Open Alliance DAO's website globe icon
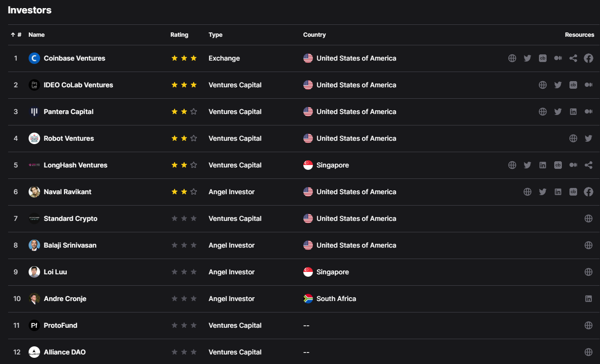 (x=589, y=352)
